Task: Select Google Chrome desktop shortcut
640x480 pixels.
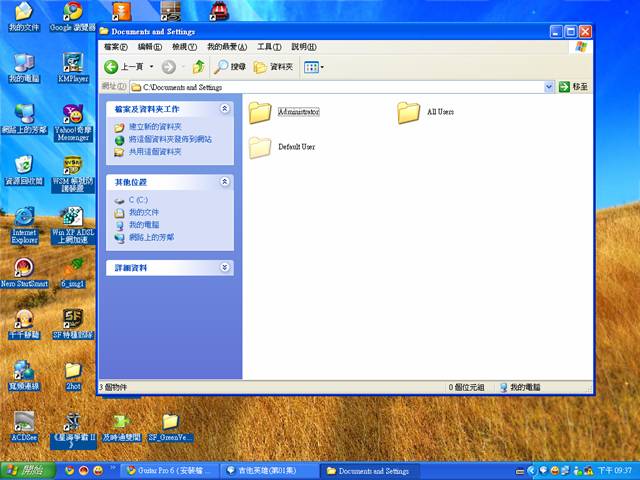Action: tap(73, 17)
